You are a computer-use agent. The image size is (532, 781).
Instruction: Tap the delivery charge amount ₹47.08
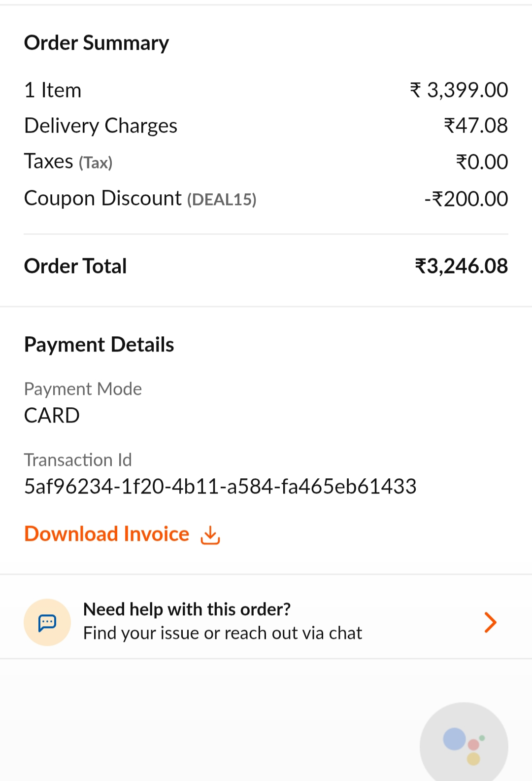coord(476,126)
